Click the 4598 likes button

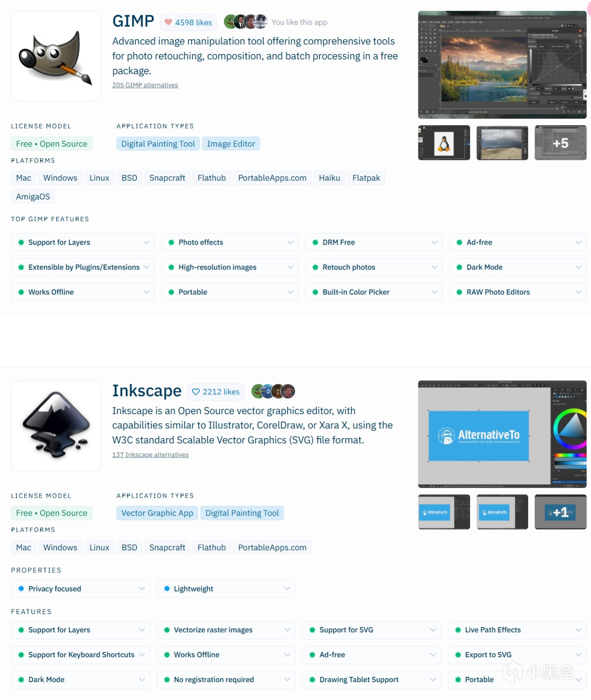(188, 22)
